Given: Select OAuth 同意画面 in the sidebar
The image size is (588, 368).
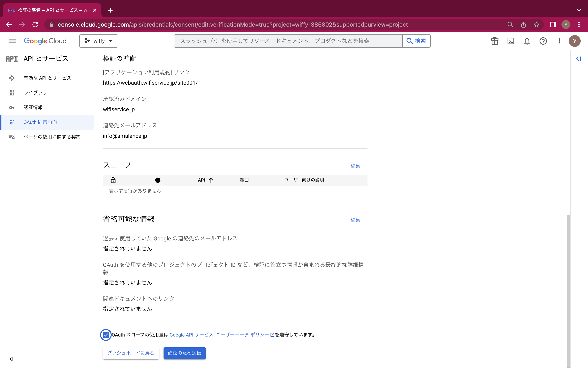Looking at the screenshot, I should [47, 122].
